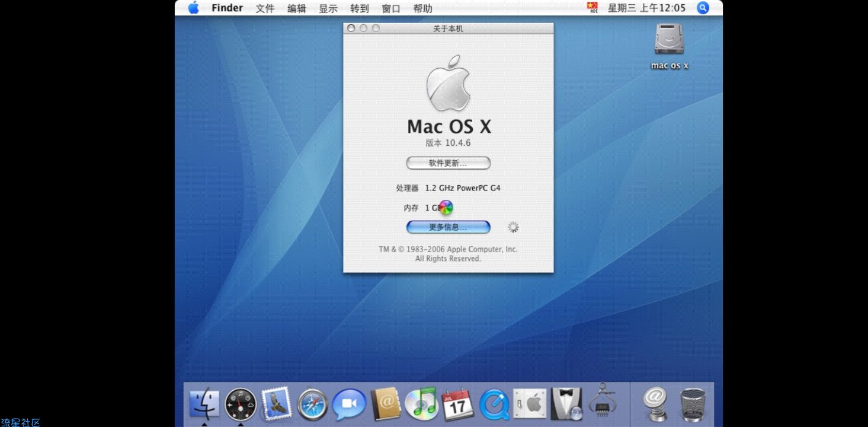
Task: Launch Dashboard from the Dock
Action: tap(241, 404)
